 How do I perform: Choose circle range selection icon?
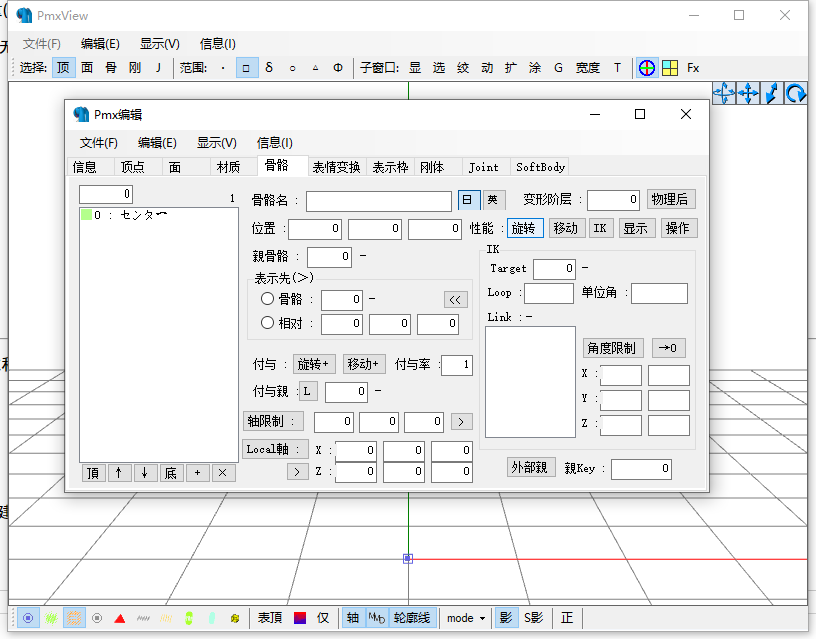pyautogui.click(x=292, y=68)
